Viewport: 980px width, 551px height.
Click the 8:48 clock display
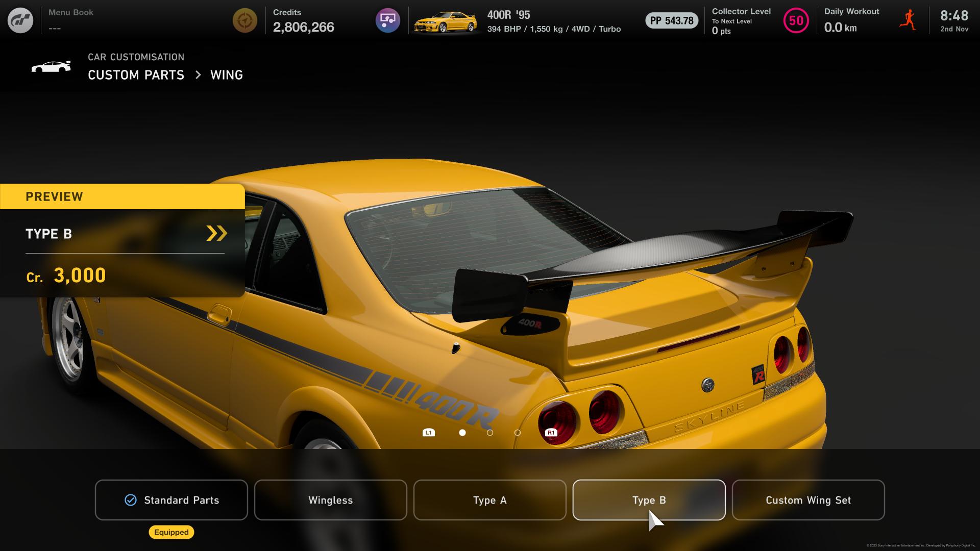(954, 16)
